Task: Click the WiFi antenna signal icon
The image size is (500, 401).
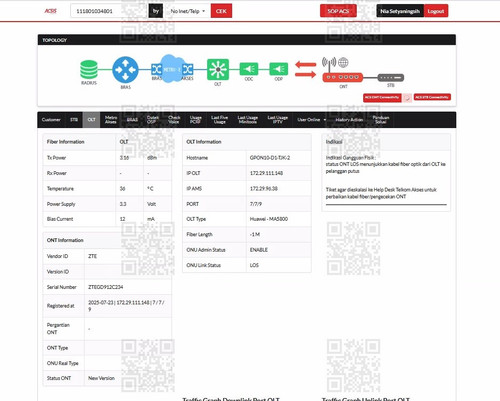Action: 329,62
